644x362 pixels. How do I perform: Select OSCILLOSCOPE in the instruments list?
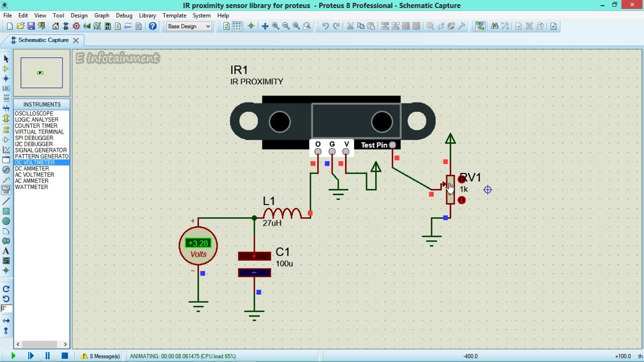coord(34,114)
